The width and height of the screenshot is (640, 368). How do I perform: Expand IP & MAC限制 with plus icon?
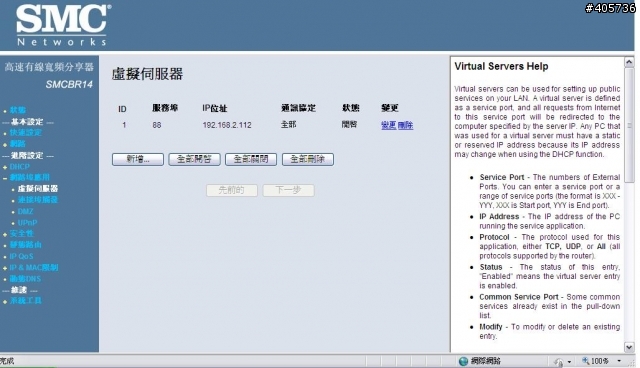(5, 268)
